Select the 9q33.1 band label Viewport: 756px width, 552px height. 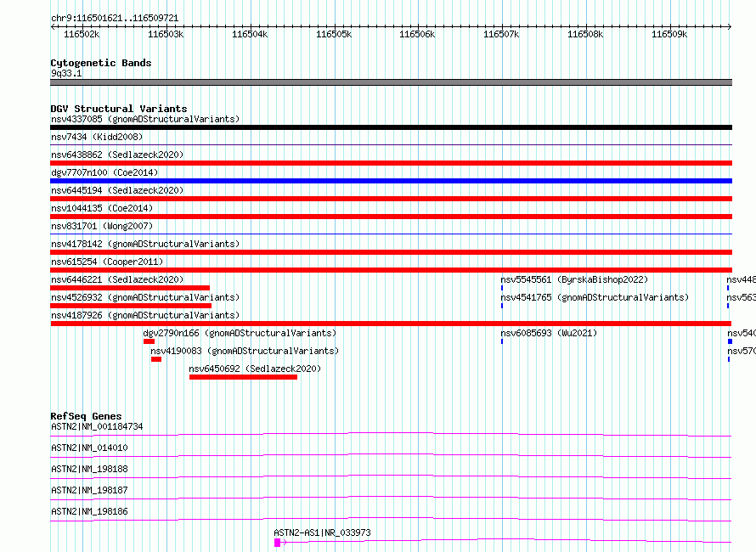pyautogui.click(x=66, y=73)
